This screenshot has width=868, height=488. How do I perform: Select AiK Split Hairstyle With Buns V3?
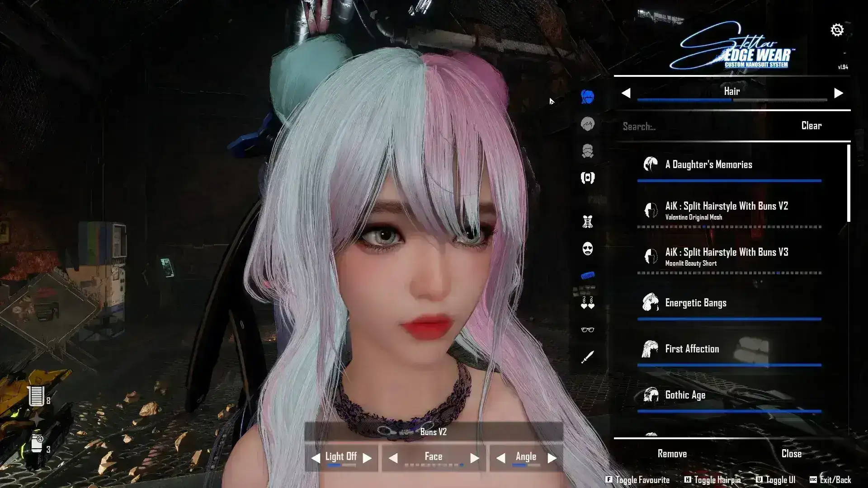coord(726,256)
